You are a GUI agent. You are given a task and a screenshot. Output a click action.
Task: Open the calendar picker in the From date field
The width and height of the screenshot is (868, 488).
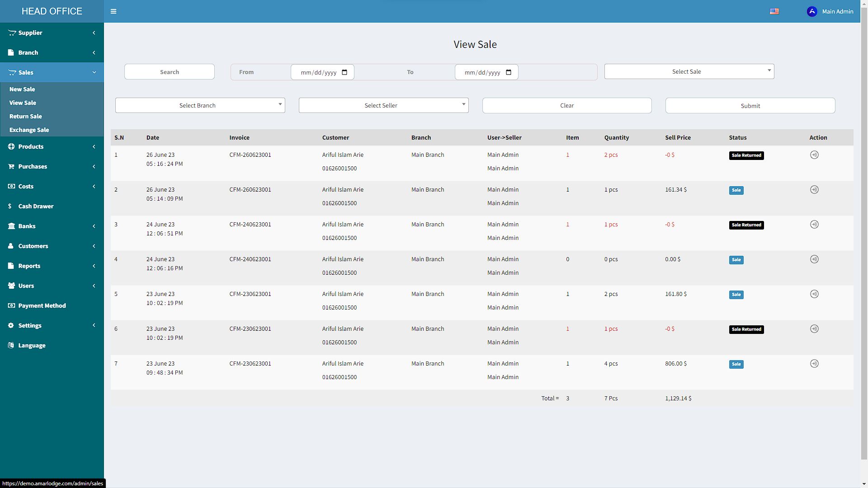(x=344, y=72)
